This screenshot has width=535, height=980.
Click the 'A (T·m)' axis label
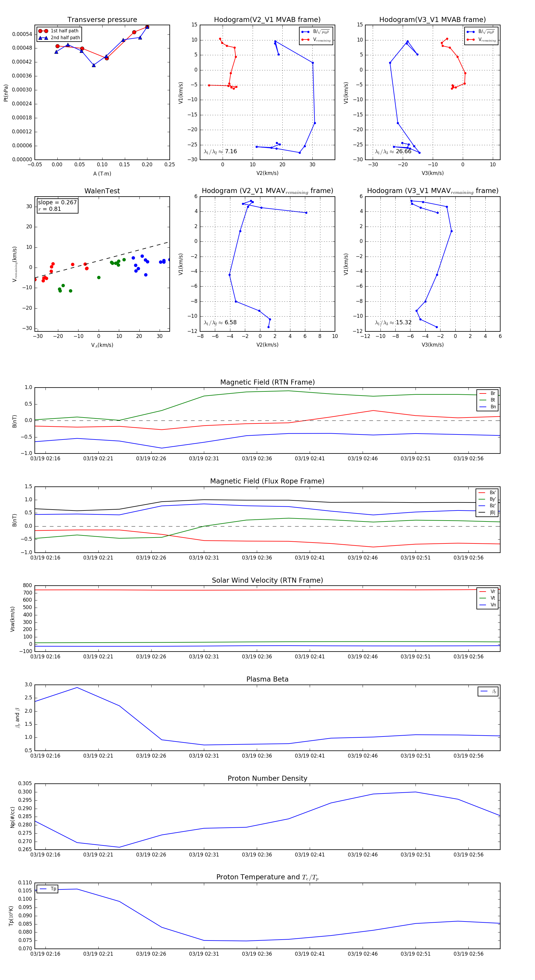coord(102,174)
